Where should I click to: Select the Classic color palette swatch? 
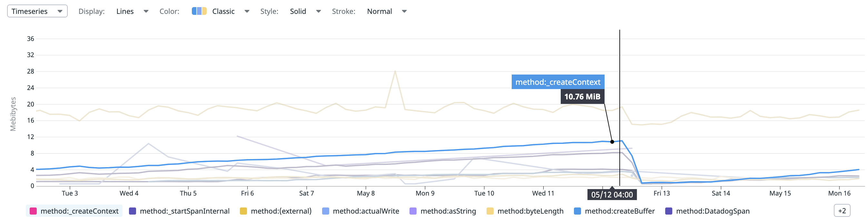pyautogui.click(x=199, y=11)
